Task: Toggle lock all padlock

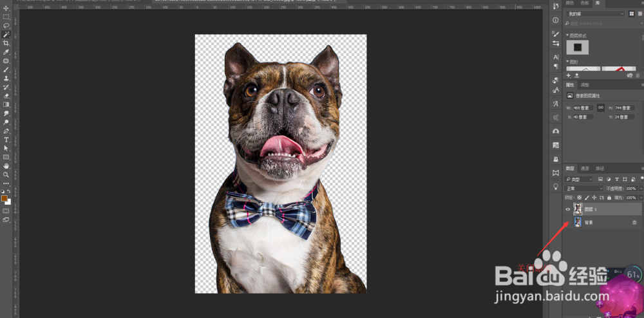Action: click(609, 198)
